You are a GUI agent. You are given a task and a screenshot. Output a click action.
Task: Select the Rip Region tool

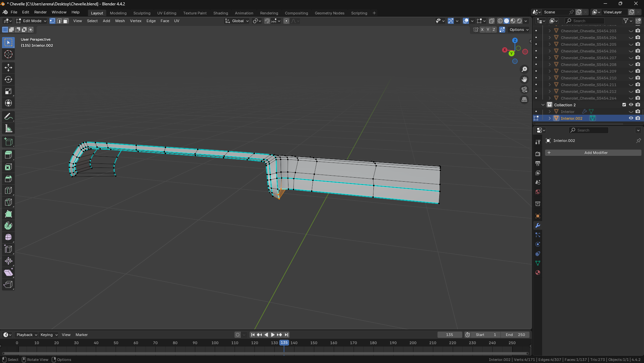tap(8, 285)
